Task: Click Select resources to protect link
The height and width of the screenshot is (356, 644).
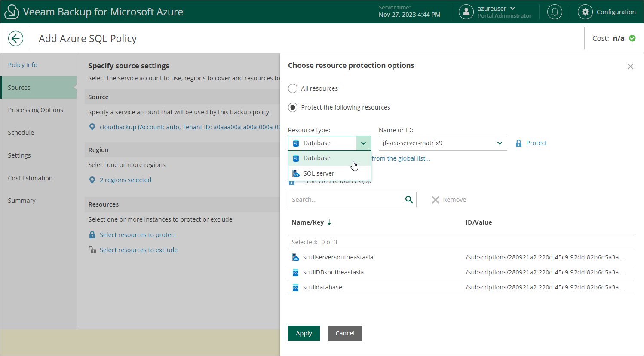Action: (138, 235)
